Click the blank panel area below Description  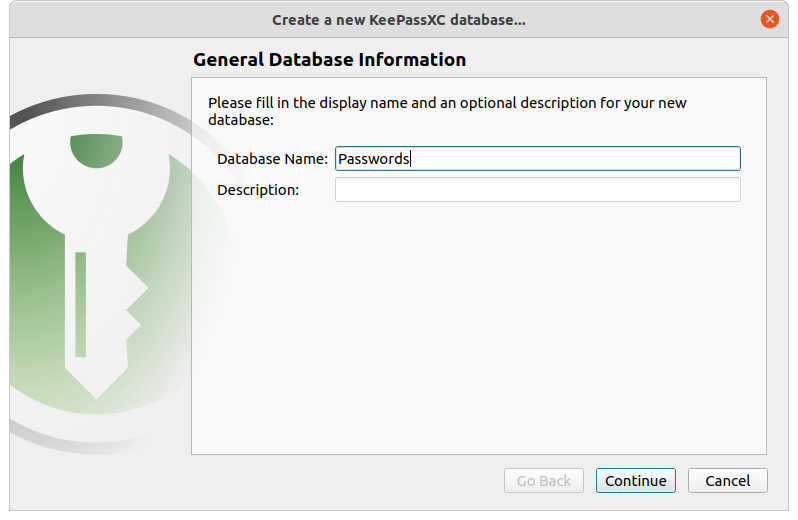pos(478,330)
